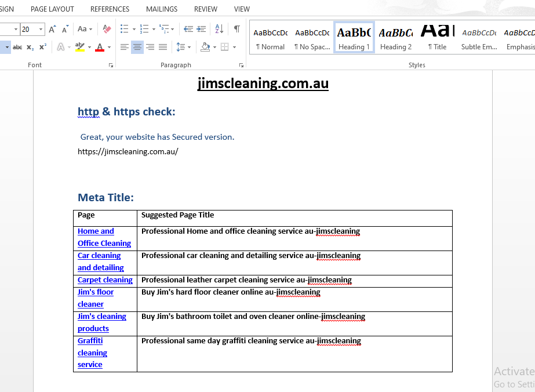The height and width of the screenshot is (392, 535).
Task: Click the https://jimscleaning.com.au/ URL text
Action: [128, 151]
